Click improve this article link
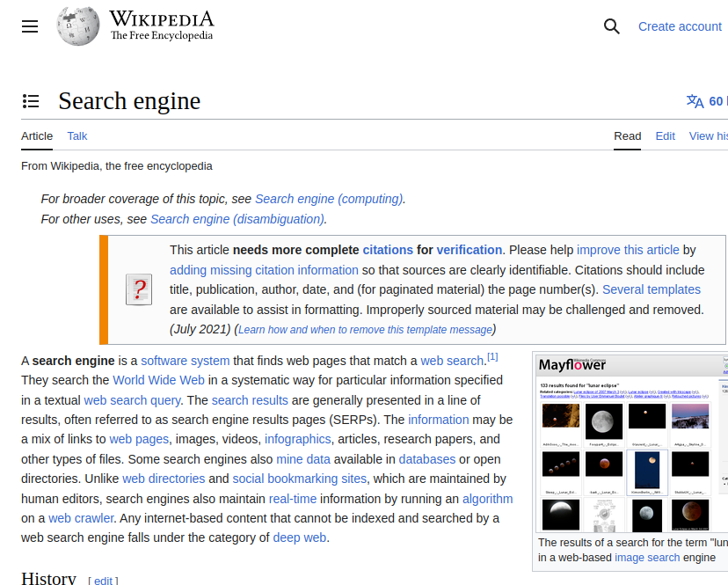 (628, 250)
